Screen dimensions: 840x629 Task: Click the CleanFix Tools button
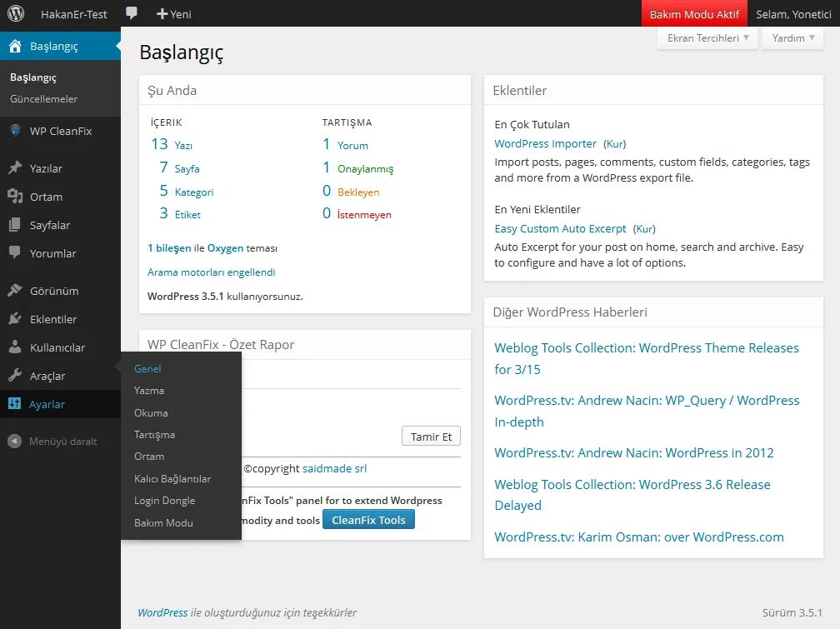[368, 520]
